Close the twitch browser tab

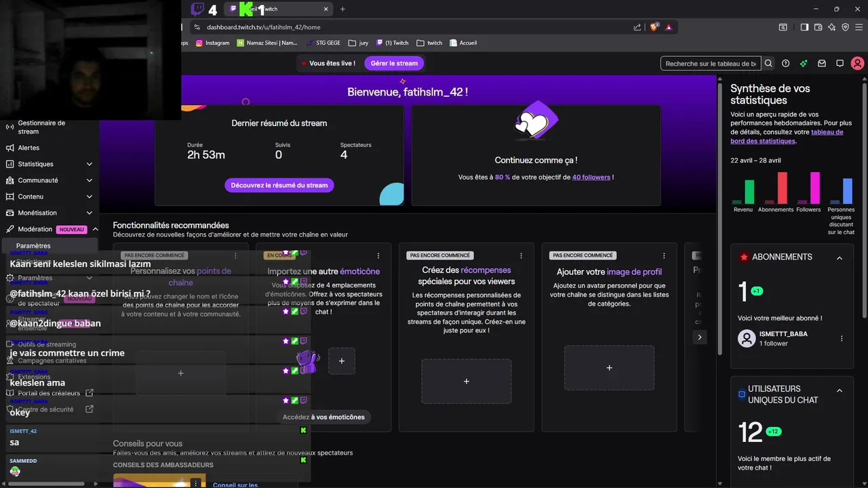pyautogui.click(x=326, y=9)
